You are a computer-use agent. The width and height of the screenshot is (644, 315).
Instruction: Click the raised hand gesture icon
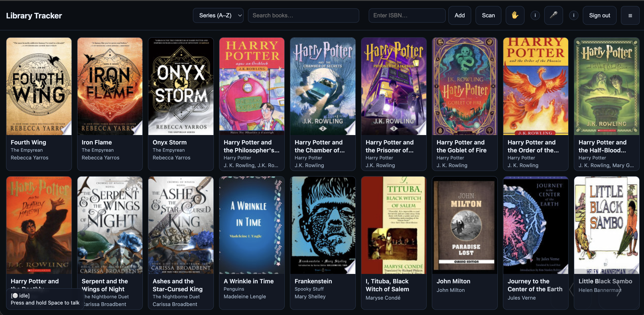(x=515, y=15)
